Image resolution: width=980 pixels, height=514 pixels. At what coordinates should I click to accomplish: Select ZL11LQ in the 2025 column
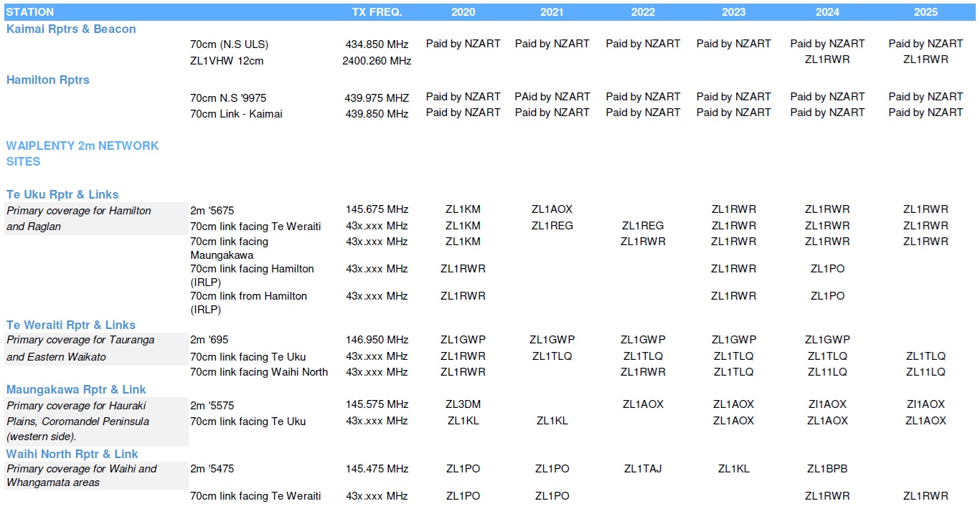[925, 372]
